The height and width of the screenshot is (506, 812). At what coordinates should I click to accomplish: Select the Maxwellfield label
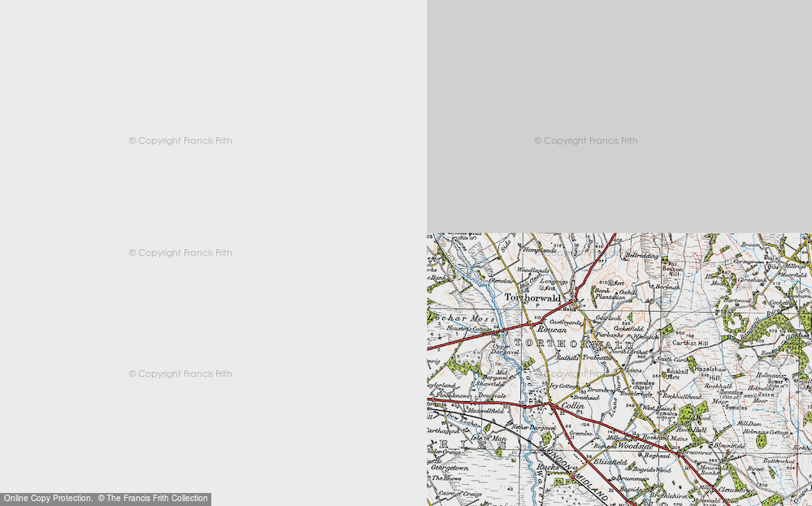tap(485, 411)
